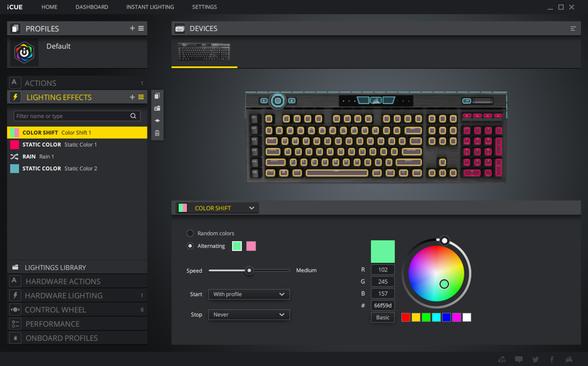Pick the white basic color swatch
The height and width of the screenshot is (366, 588).
467,317
